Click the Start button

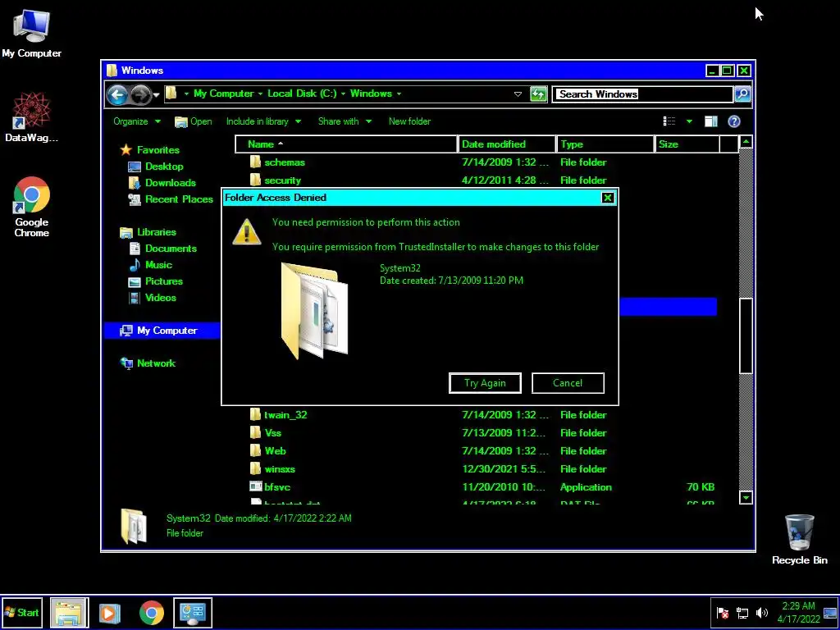pyautogui.click(x=21, y=612)
